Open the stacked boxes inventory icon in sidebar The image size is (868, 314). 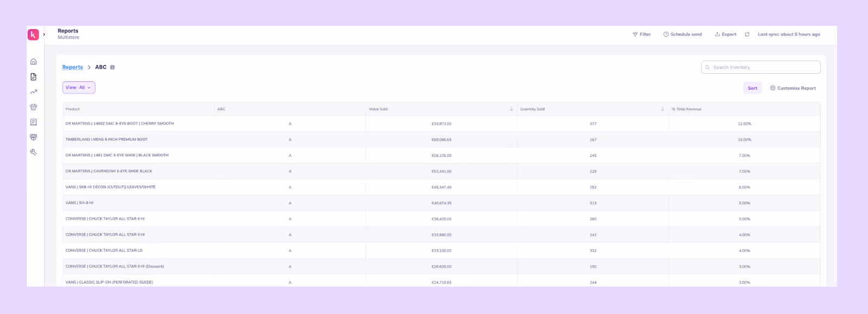34,137
